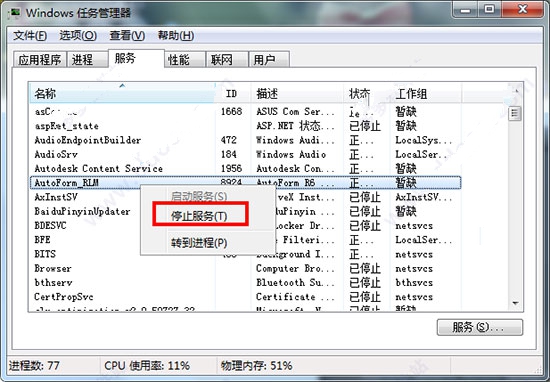Switch to the 进程 tab
This screenshot has height=382, width=550.
[x=87, y=60]
